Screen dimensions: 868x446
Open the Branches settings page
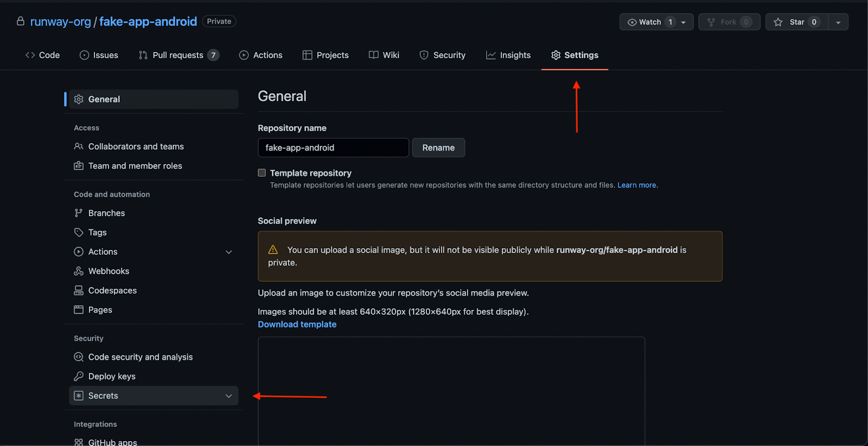(x=154, y=213)
